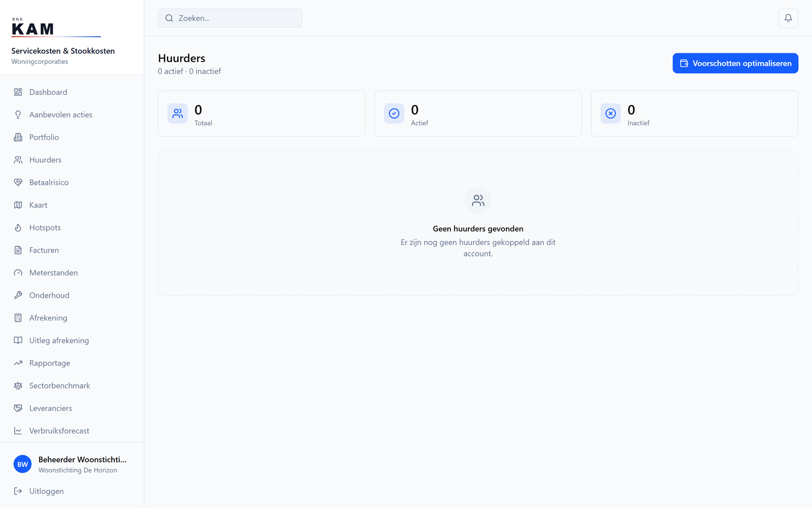Click the Inactief count card
812x508 pixels.
[x=694, y=113]
